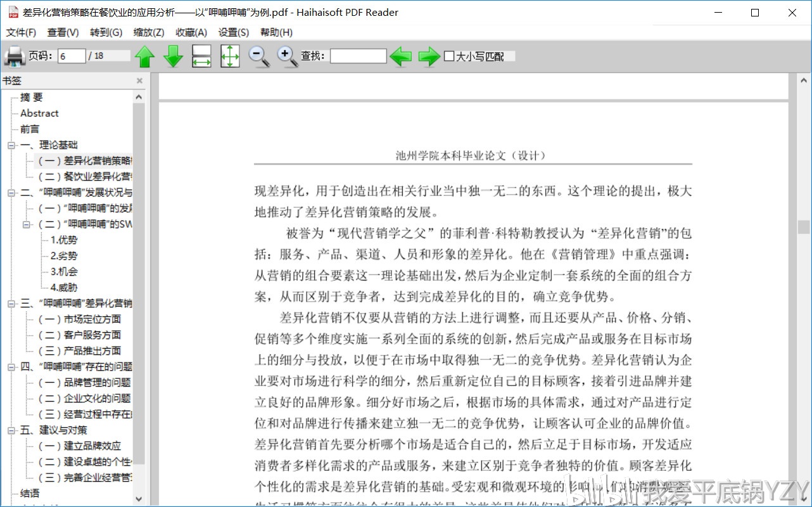
Task: Click the total pages text / 18
Action: [x=96, y=56]
